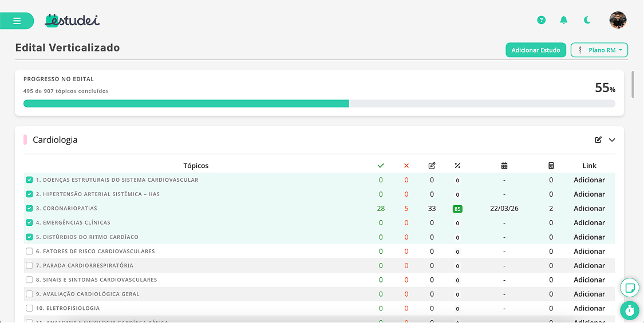This screenshot has width=644, height=323.
Task: Open the user profile avatar
Action: coord(618,21)
